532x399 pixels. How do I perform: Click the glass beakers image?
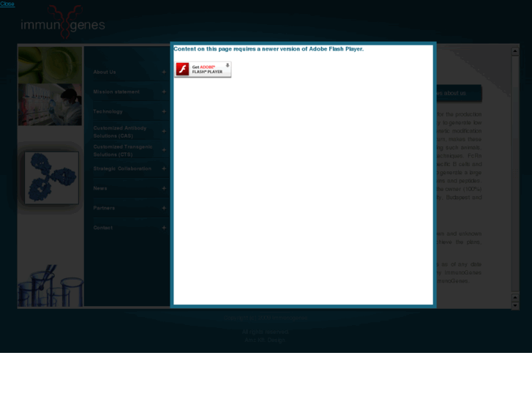point(50,286)
